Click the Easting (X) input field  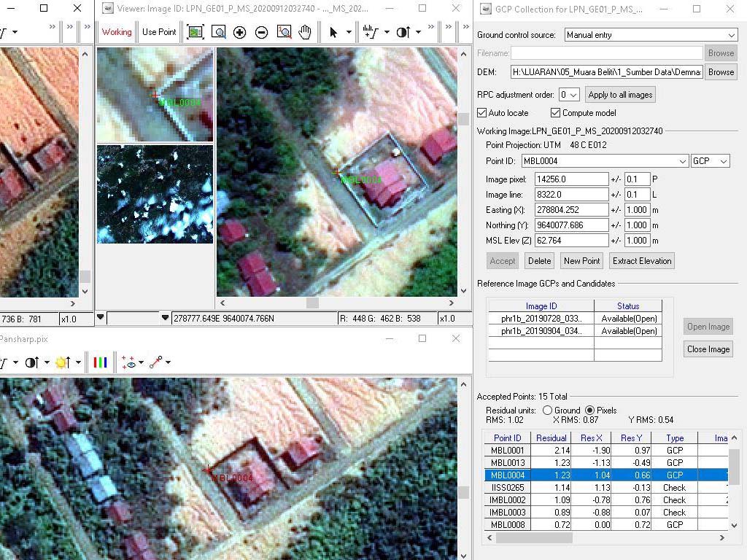coord(571,210)
